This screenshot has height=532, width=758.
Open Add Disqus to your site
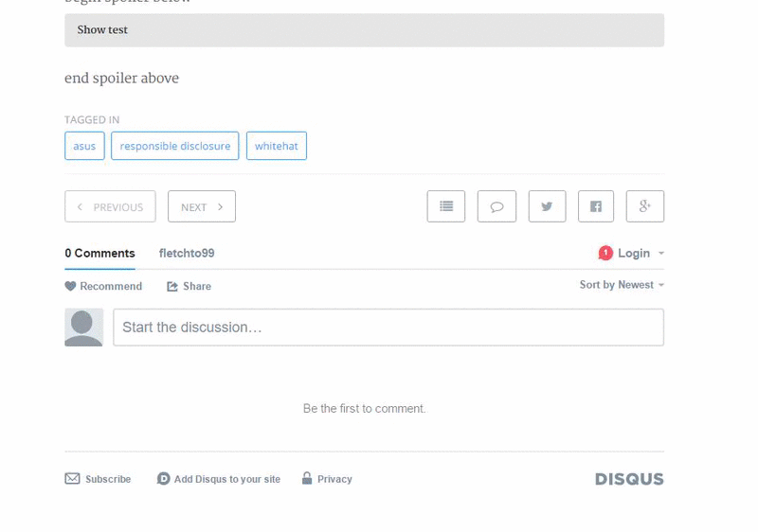tap(219, 479)
